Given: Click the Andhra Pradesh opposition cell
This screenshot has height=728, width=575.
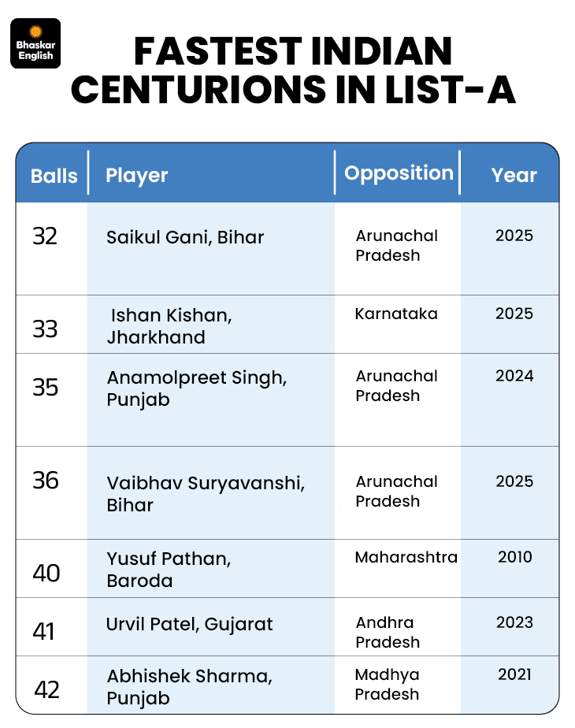Looking at the screenshot, I should pos(387,633).
